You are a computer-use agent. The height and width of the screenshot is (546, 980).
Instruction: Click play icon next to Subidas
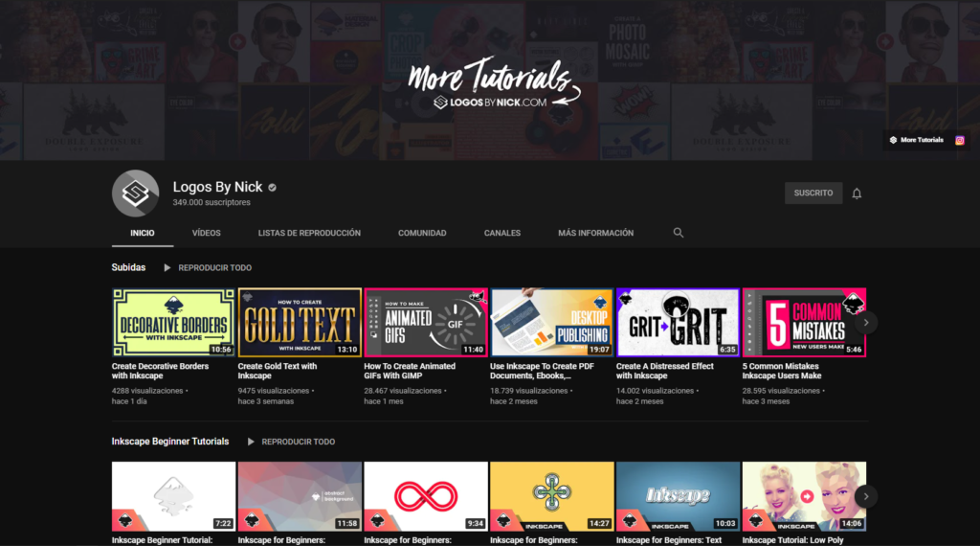(167, 267)
